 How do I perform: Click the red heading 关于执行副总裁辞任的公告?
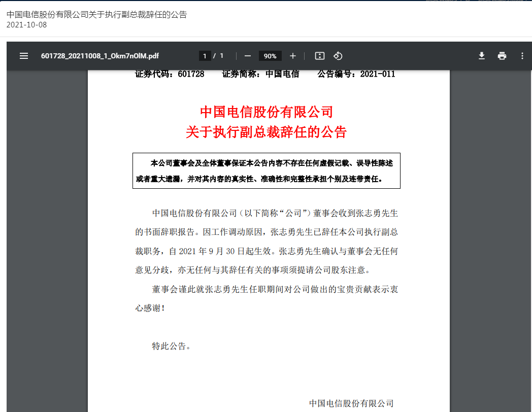coord(267,132)
